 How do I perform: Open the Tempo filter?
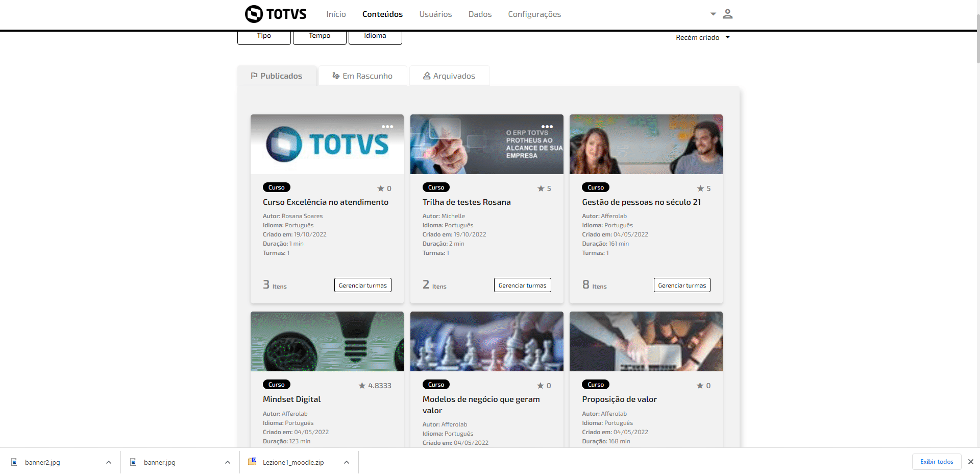click(x=320, y=37)
